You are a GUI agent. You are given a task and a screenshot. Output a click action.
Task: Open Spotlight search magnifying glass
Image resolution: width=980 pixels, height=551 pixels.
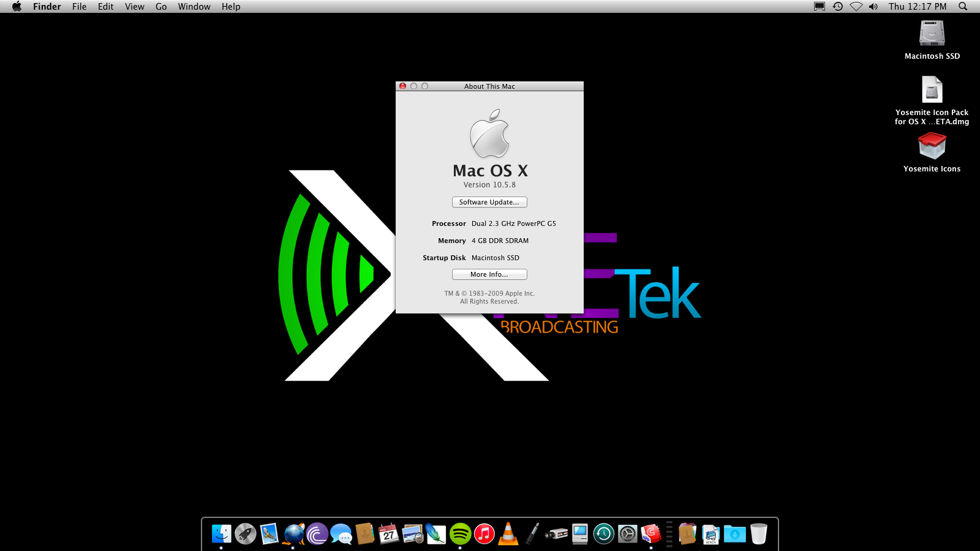click(x=963, y=7)
